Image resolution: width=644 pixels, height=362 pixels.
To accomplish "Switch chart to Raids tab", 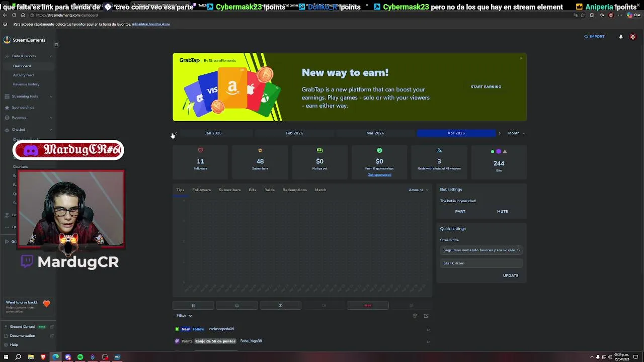I will click(270, 190).
